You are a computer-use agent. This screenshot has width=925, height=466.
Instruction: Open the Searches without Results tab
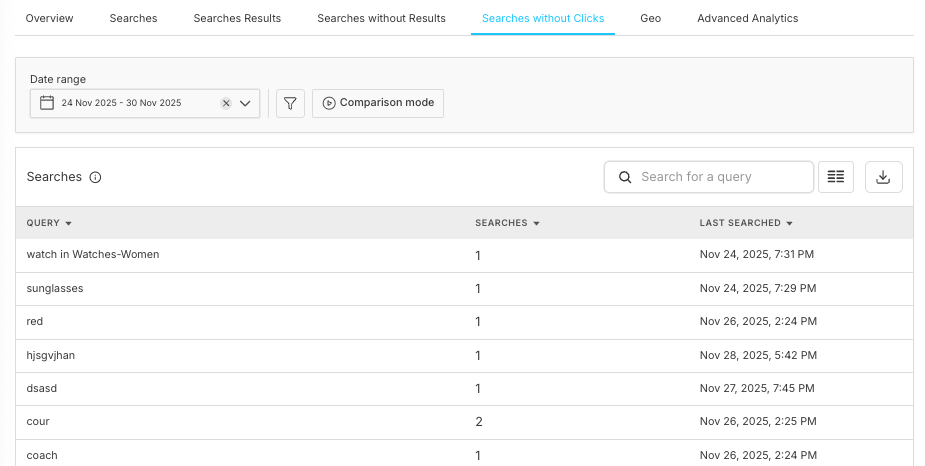(x=381, y=18)
